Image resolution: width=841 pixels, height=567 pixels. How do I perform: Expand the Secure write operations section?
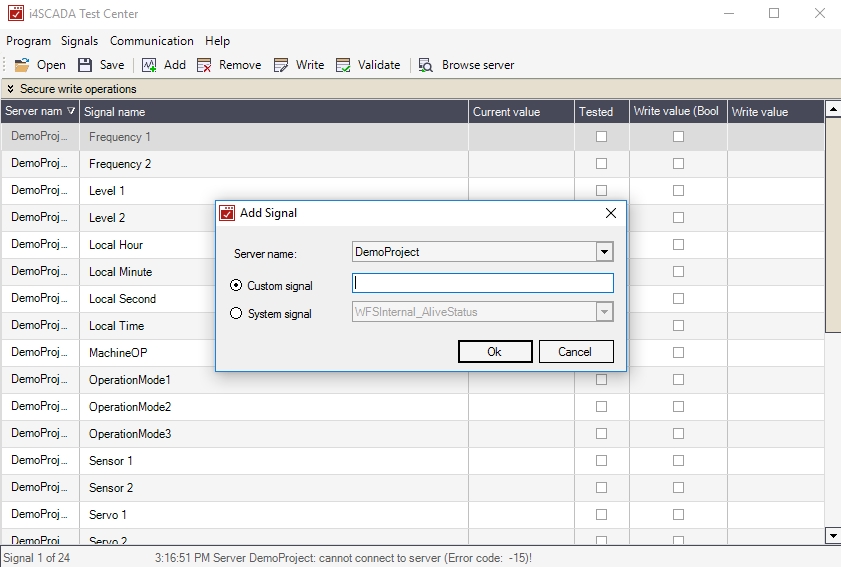[x=10, y=89]
